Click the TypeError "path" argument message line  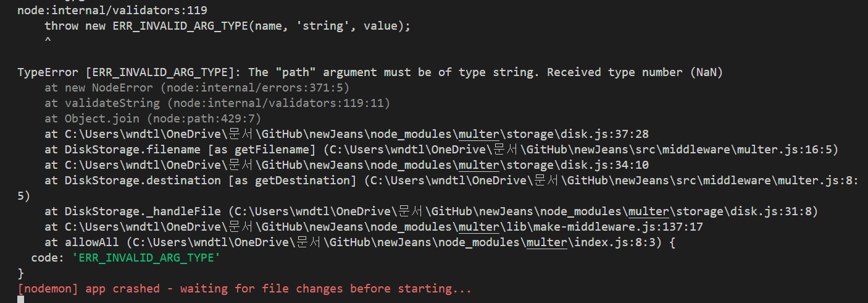tap(370, 72)
